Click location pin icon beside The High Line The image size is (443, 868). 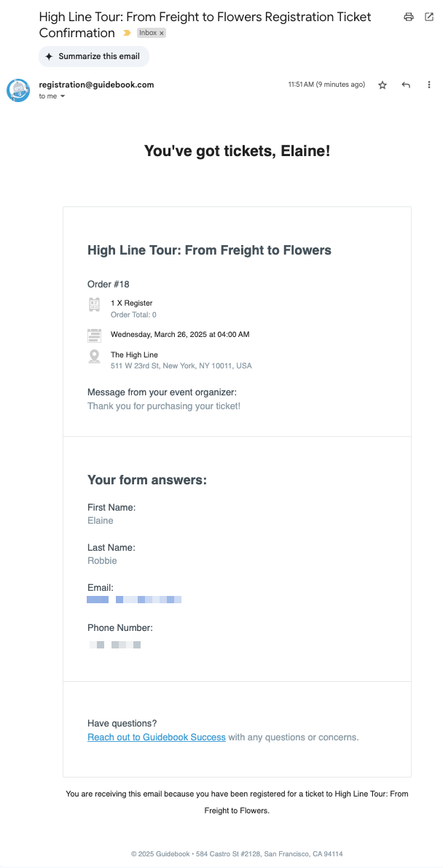(95, 357)
